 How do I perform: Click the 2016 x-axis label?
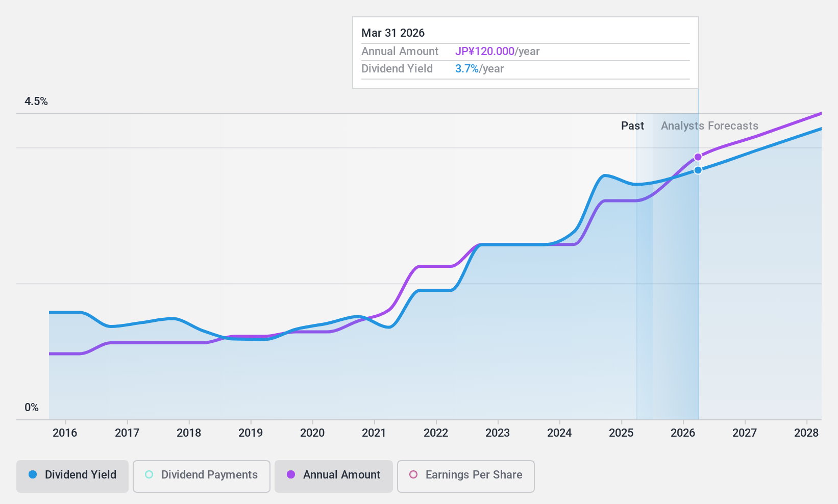point(65,433)
